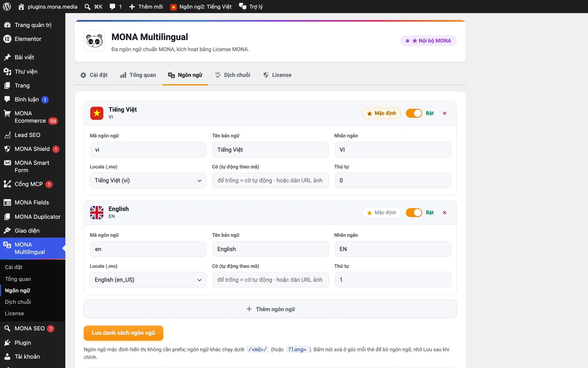
Task: Click Lưu danh sách ngôn ngữ button
Action: point(123,333)
